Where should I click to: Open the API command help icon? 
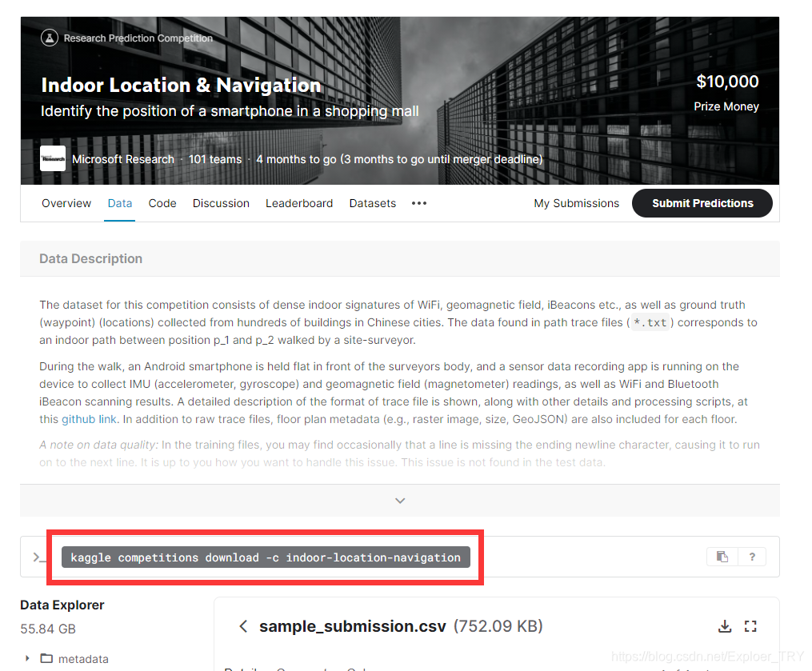(752, 557)
